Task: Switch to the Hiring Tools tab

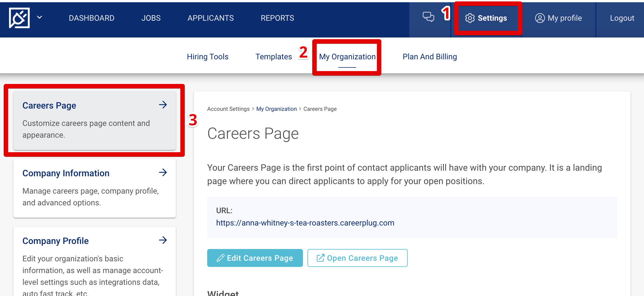Action: 207,57
